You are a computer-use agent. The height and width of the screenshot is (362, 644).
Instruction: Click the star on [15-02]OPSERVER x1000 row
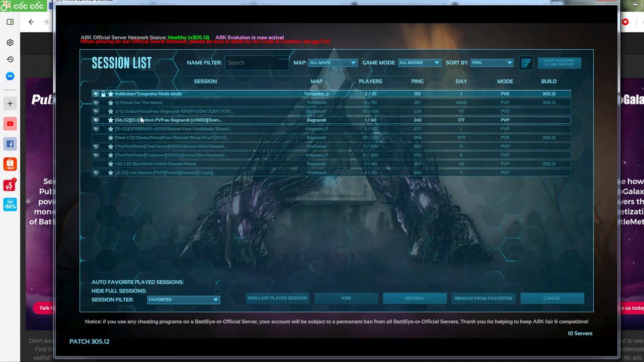111,129
